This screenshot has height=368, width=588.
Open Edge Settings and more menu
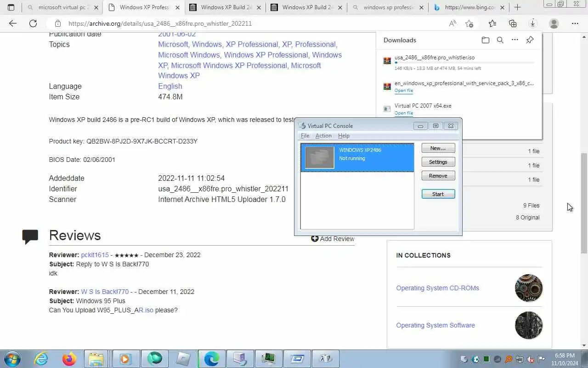(x=575, y=23)
